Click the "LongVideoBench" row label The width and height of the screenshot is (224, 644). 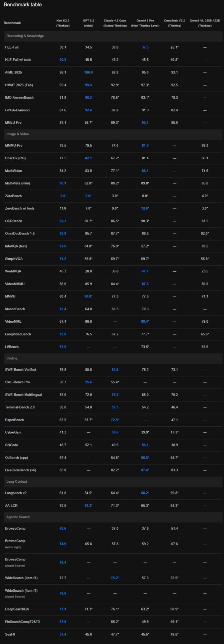(18, 334)
